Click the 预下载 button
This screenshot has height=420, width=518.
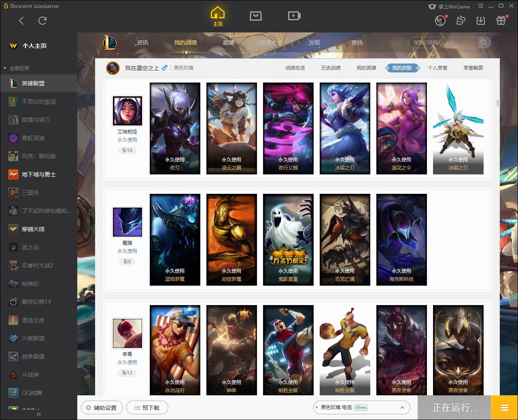pos(147,407)
